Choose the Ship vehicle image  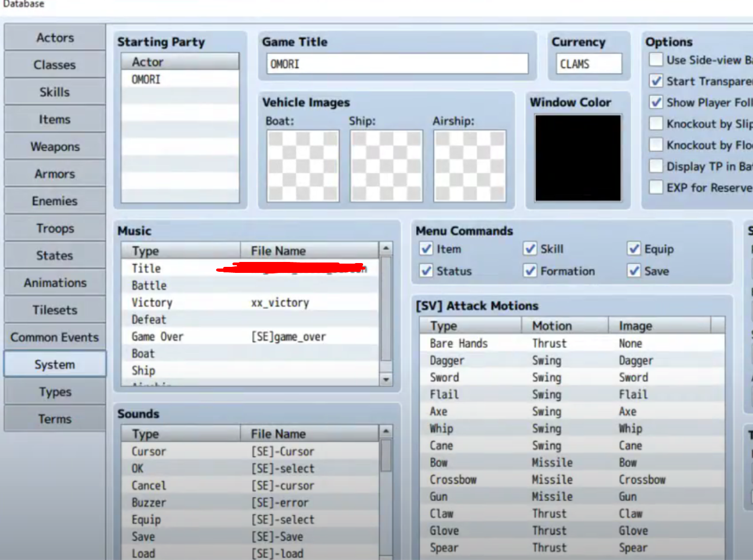coord(387,166)
